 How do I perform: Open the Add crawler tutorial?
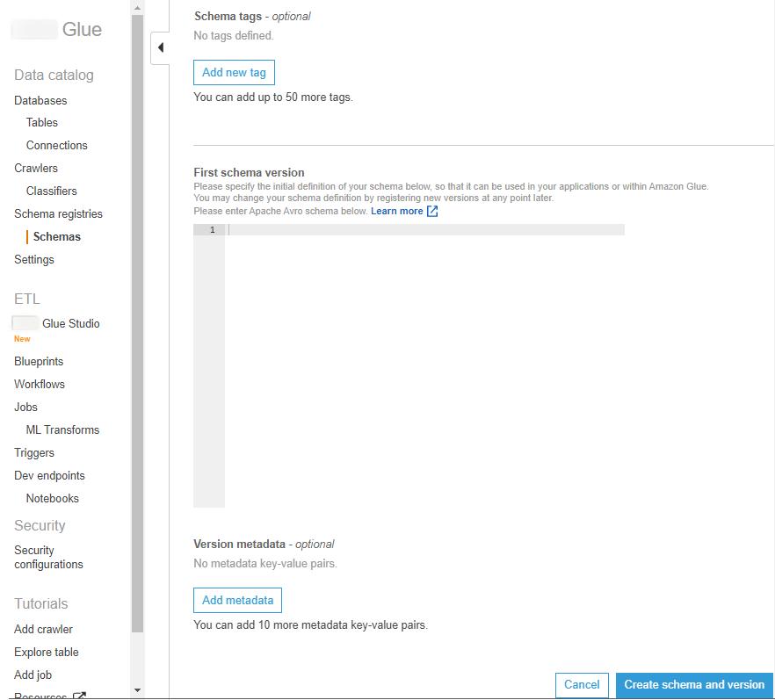pyautogui.click(x=43, y=630)
